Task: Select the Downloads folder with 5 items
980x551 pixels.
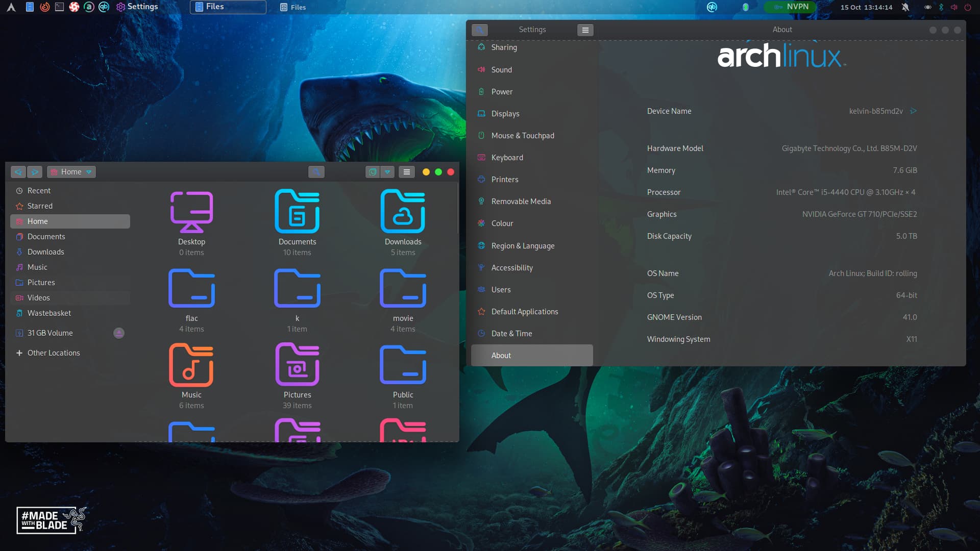Action: (403, 212)
